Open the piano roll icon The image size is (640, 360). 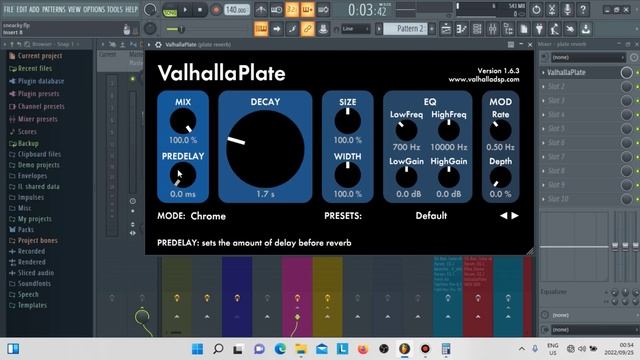coord(462,29)
